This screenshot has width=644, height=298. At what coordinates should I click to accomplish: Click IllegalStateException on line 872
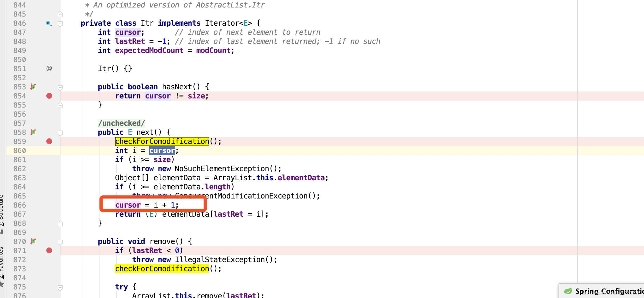220,260
